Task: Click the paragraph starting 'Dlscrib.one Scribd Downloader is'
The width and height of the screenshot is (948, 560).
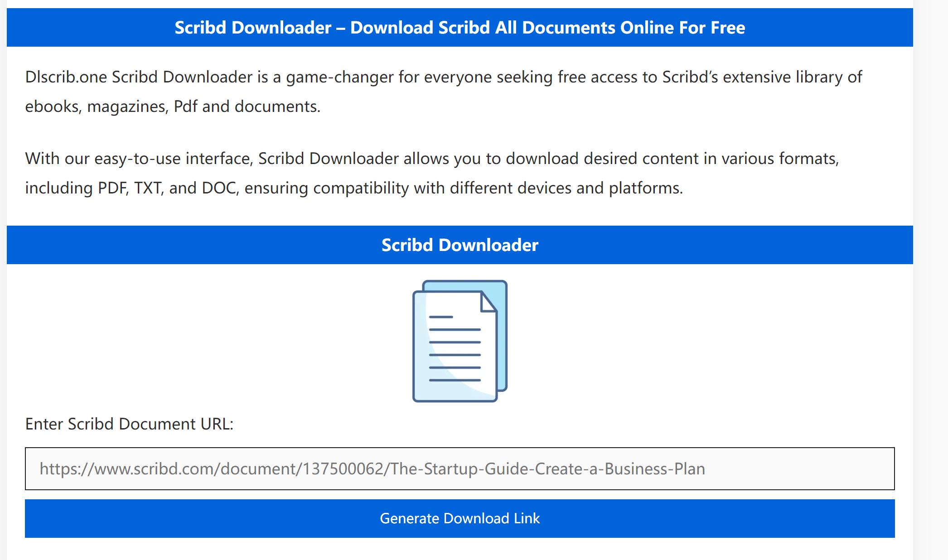Action: 444,92
